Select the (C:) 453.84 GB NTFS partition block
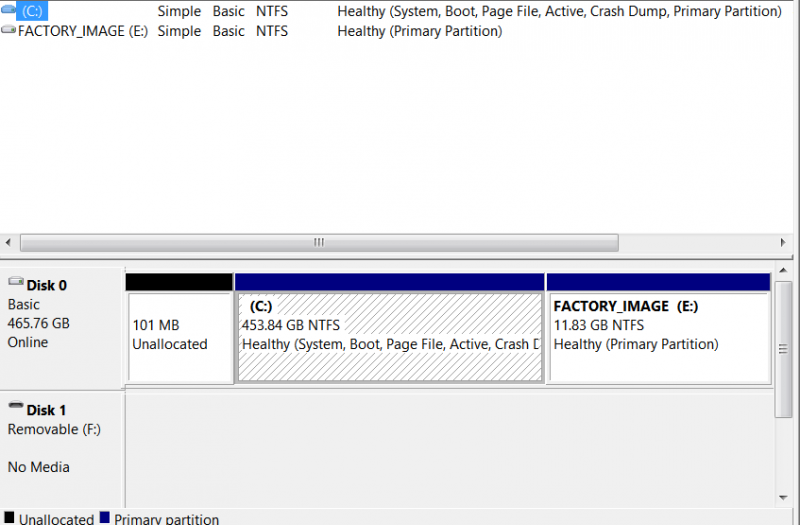The image size is (800, 525). pos(389,328)
